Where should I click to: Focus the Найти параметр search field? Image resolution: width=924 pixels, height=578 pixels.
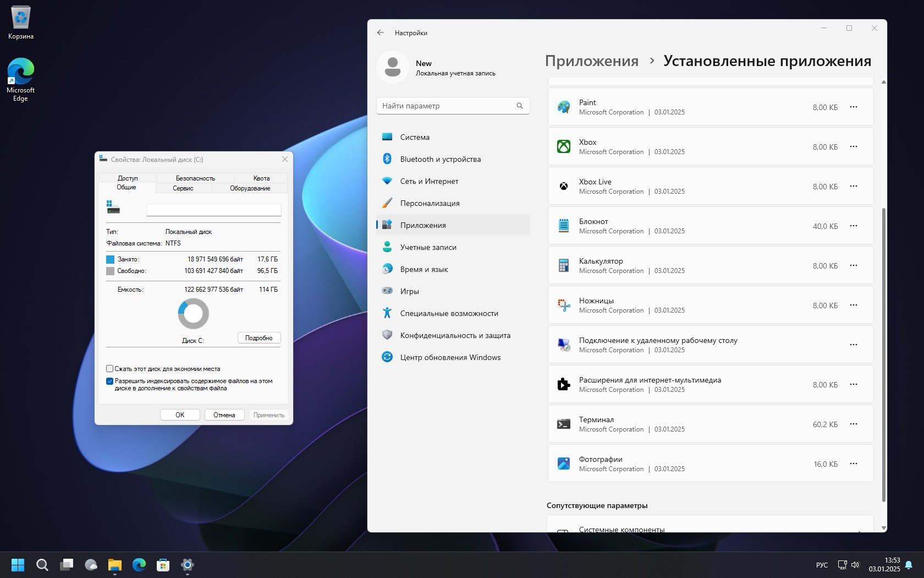pos(453,106)
